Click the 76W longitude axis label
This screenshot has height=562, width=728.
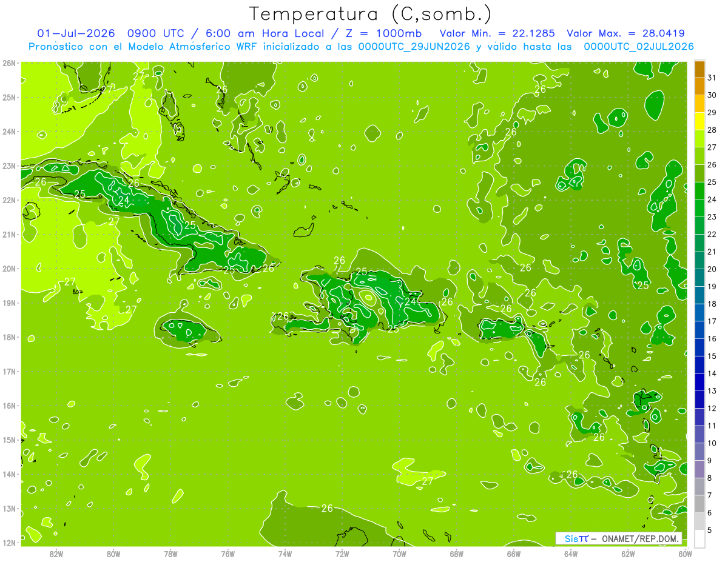tap(227, 554)
